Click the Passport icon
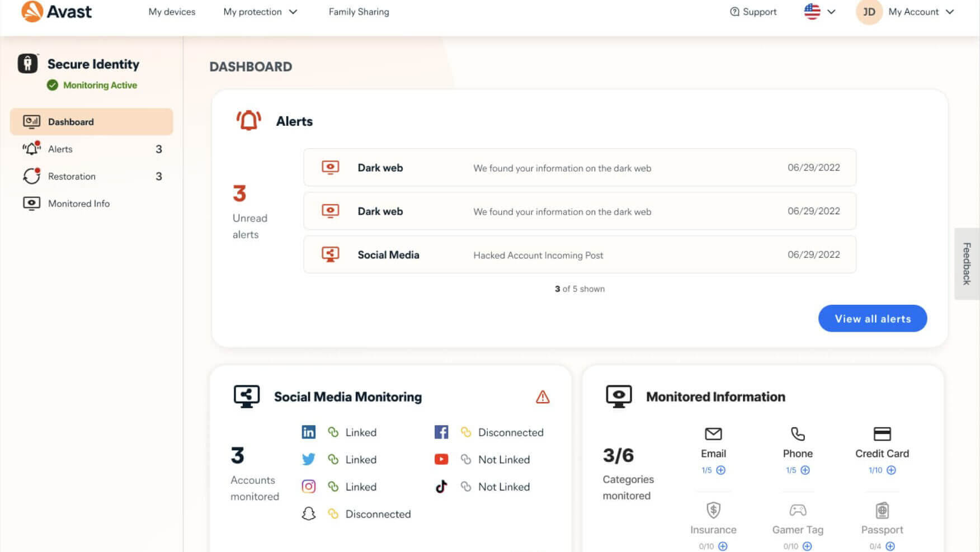The height and width of the screenshot is (552, 980). click(882, 510)
